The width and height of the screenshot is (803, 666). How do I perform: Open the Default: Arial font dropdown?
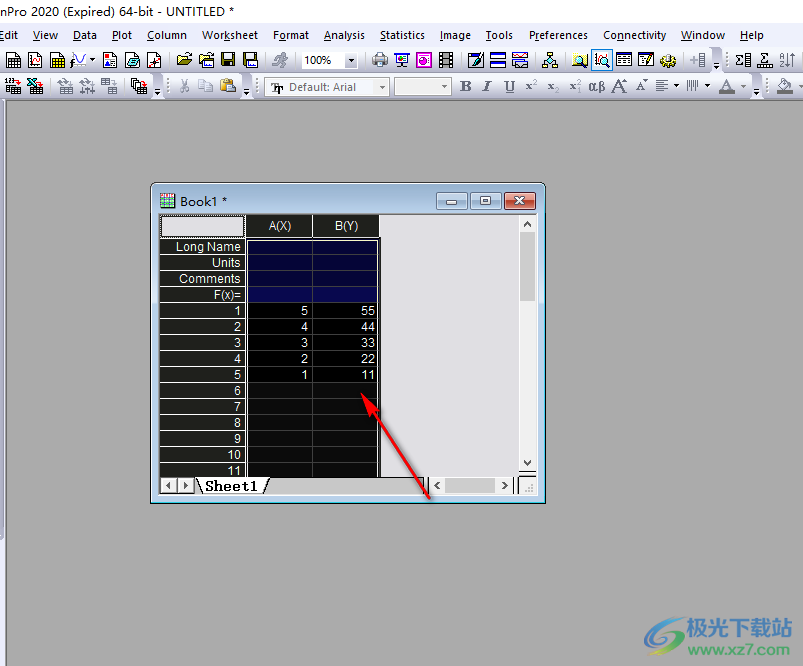[x=382, y=87]
